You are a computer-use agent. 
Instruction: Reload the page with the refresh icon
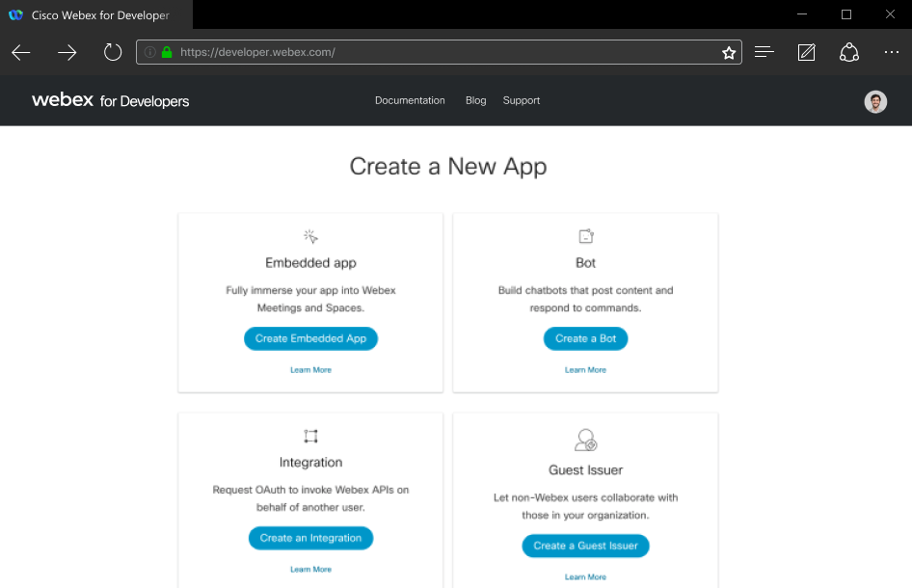click(112, 52)
